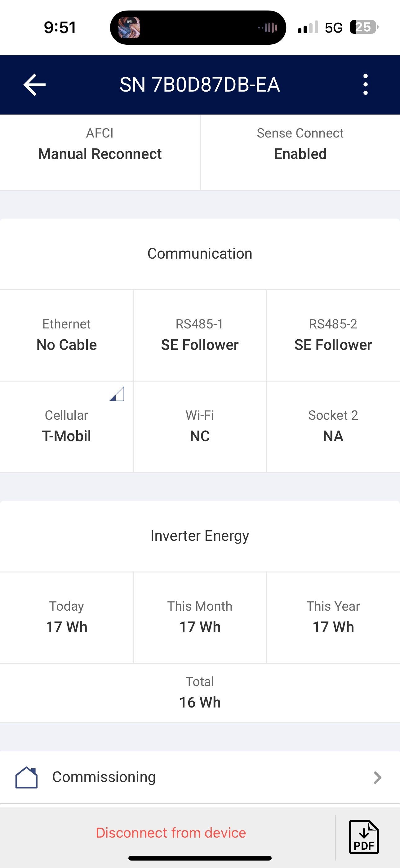Open the Cellular T-Mobil status cell
Image resolution: width=400 pixels, height=868 pixels.
point(67,427)
